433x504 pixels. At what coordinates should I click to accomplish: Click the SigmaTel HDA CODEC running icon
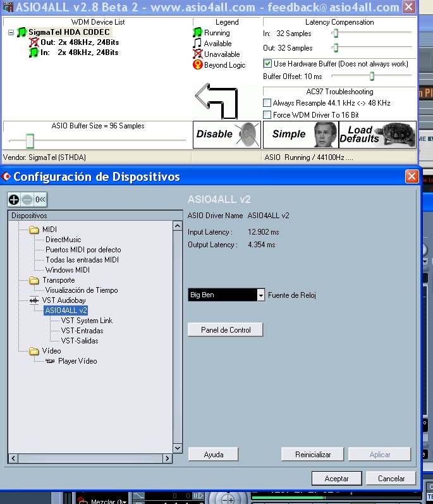point(21,32)
